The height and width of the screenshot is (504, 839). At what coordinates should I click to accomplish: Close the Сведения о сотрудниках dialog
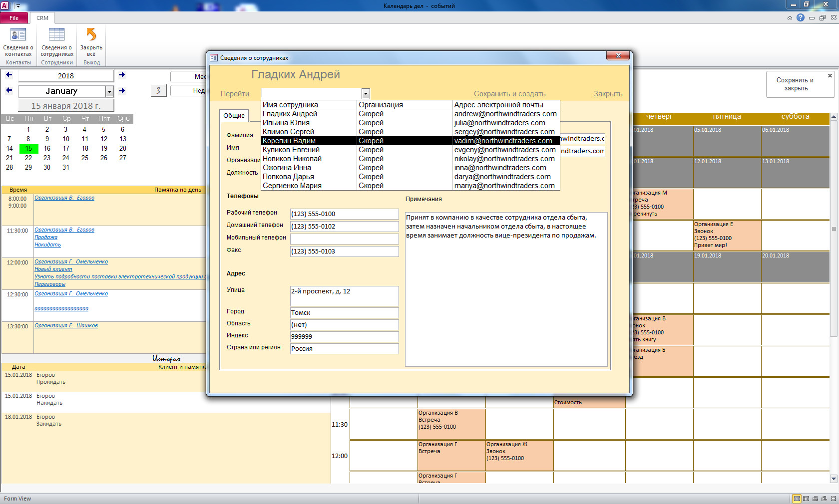[x=618, y=55]
